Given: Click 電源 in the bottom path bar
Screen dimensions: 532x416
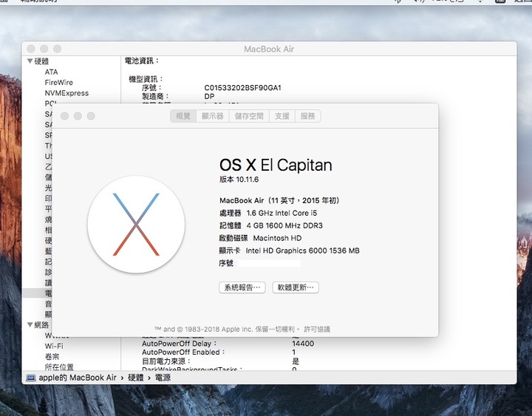Looking at the screenshot, I should point(163,378).
